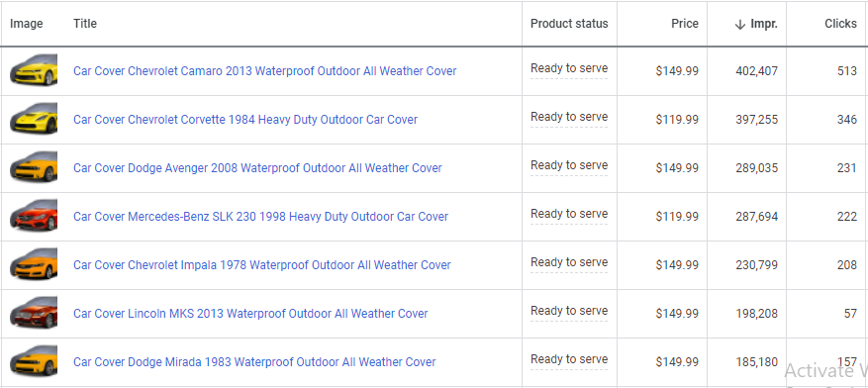
Task: Click the Clicks column header
Action: click(x=840, y=24)
